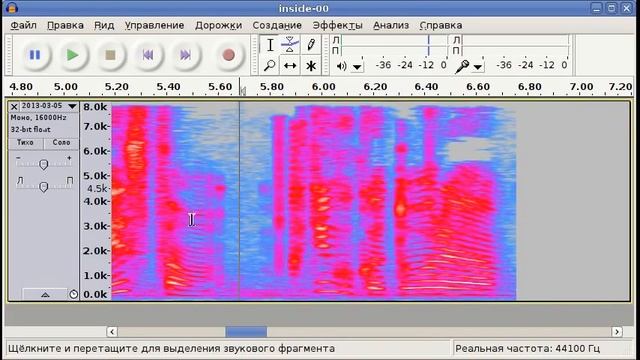Start recording with the red Record button
The image size is (640, 360).
[x=229, y=55]
